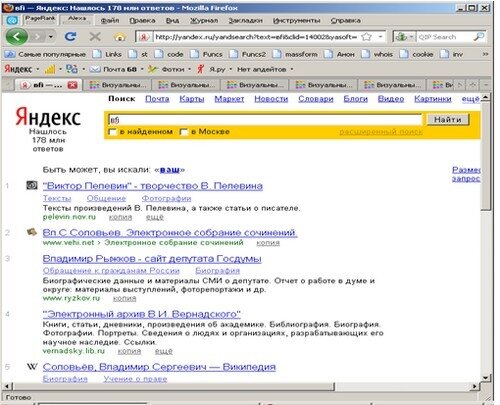
Task: Open the Картинки link
Action: [x=433, y=99]
